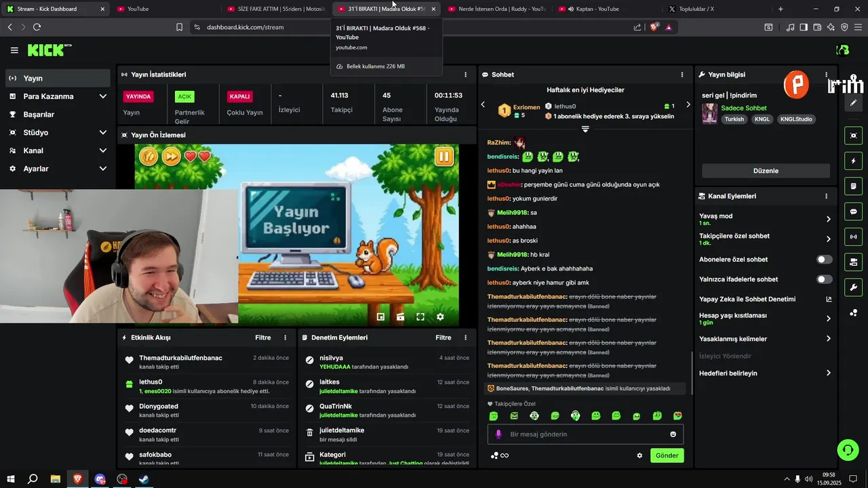Click the purple microphone icon in chat
The width and height of the screenshot is (868, 488).
pos(498,434)
